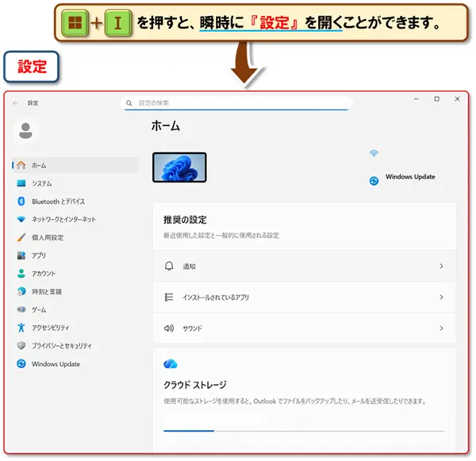The height and width of the screenshot is (461, 476).
Task: Click the Windows 11 desktop thumbnail
Action: tap(179, 167)
